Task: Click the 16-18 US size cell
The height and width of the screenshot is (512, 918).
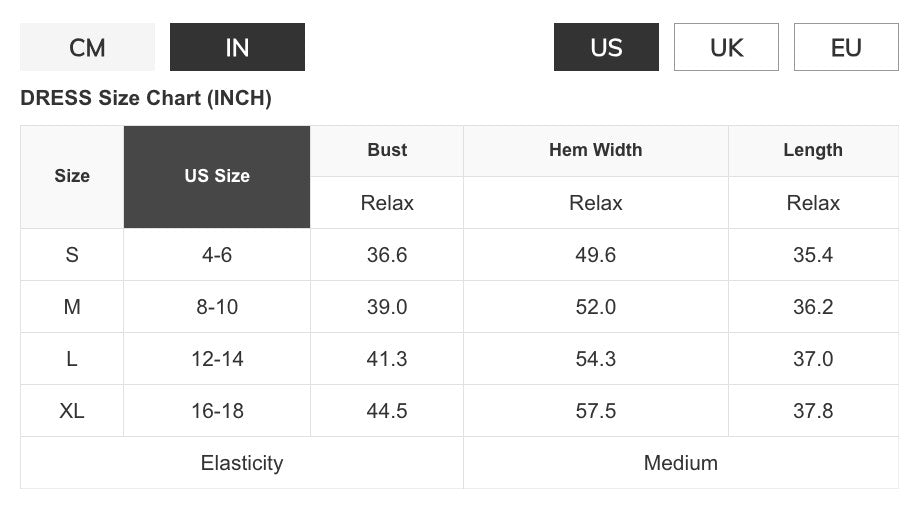Action: point(217,411)
